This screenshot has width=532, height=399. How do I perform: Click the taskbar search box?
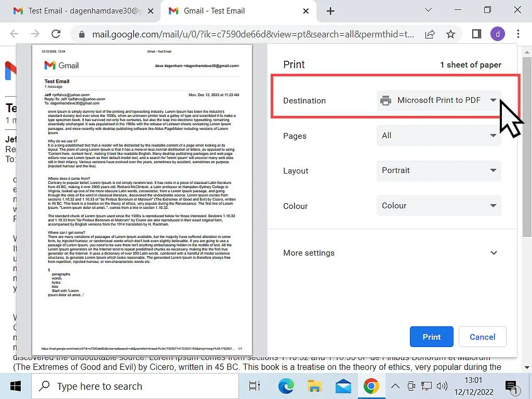[x=135, y=386]
